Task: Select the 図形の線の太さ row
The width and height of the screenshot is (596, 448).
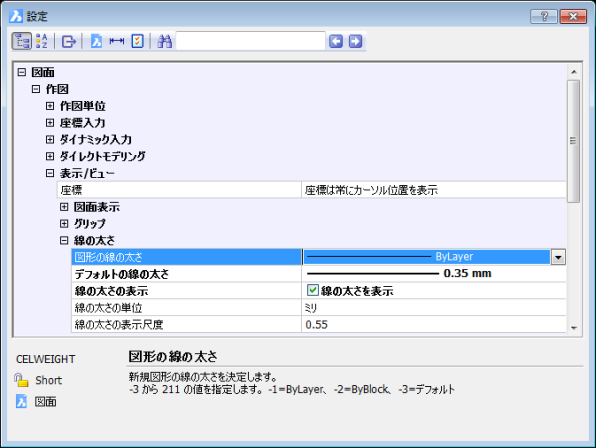Action: pos(319,257)
